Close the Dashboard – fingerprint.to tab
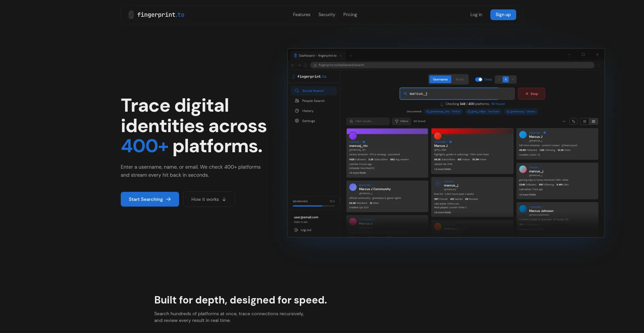Screen dimensions: 644x333 [340, 56]
